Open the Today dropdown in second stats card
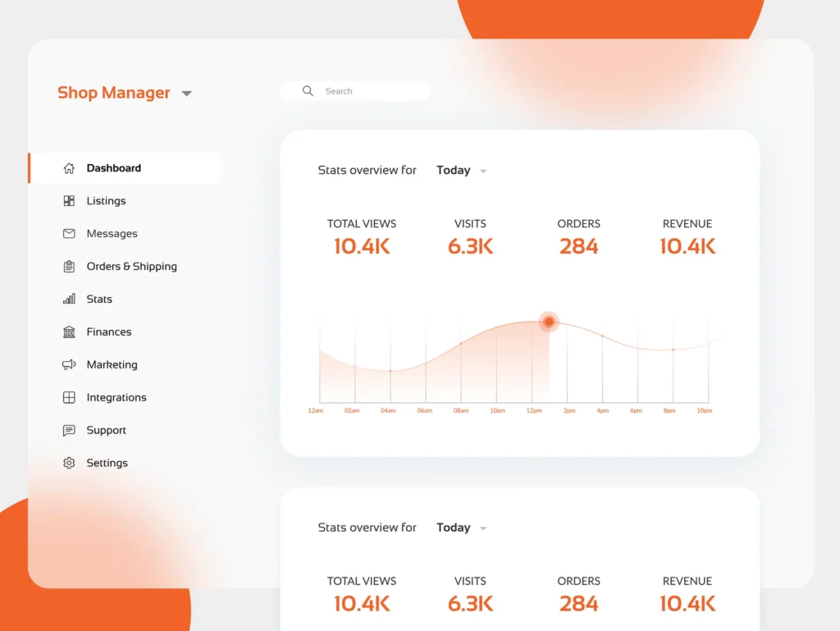This screenshot has width=840, height=631. click(x=483, y=528)
